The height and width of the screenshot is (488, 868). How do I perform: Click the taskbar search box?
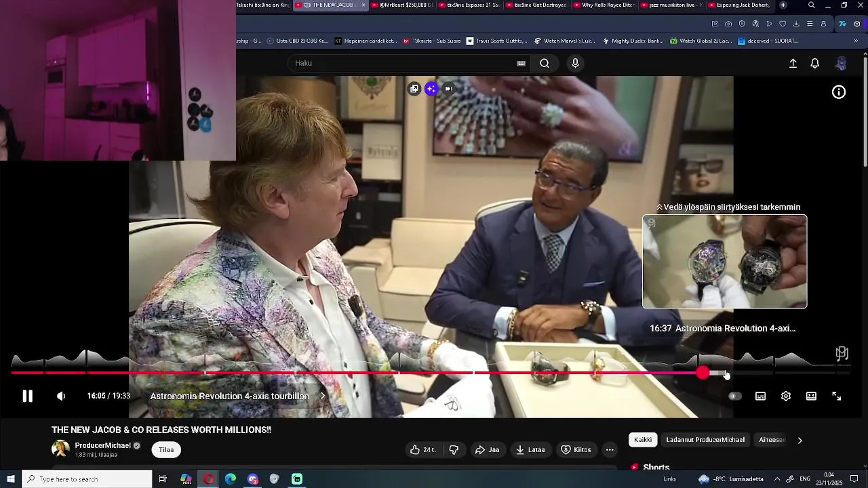(x=87, y=479)
